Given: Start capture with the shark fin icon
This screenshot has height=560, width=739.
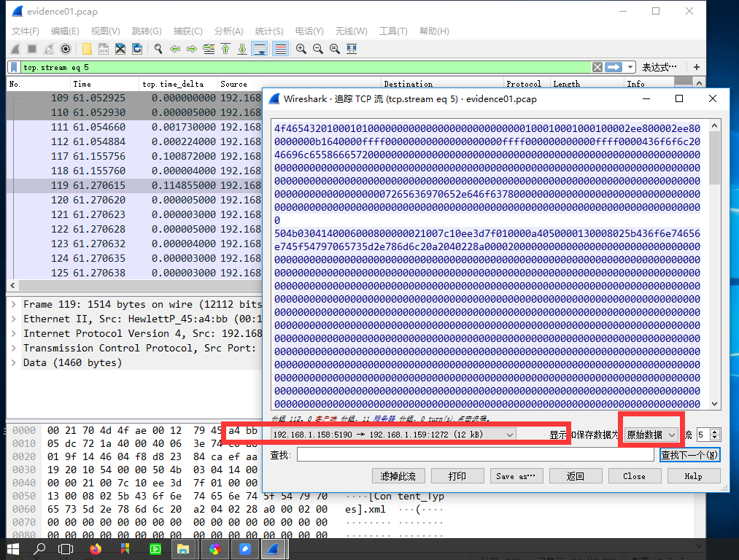Looking at the screenshot, I should pos(15,49).
